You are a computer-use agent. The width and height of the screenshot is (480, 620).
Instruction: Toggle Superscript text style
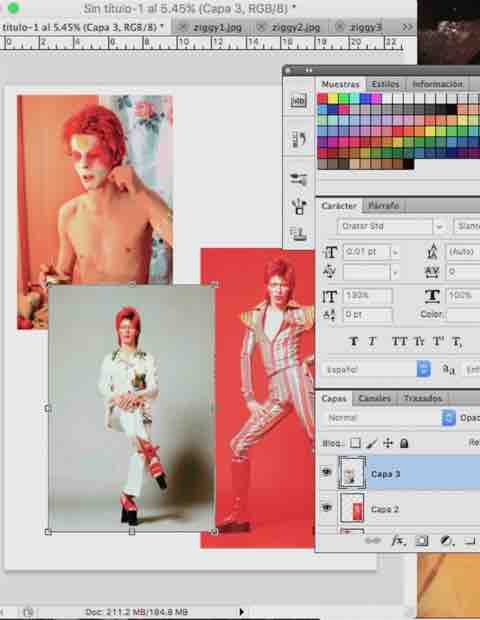coord(437,341)
